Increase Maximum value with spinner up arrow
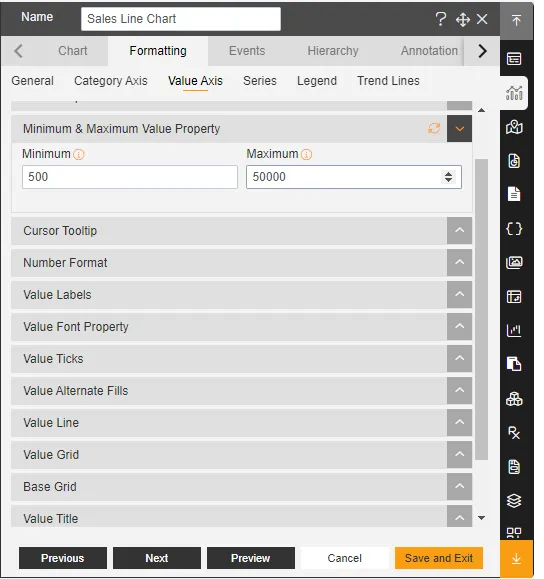The width and height of the screenshot is (544, 579). pyautogui.click(x=448, y=174)
